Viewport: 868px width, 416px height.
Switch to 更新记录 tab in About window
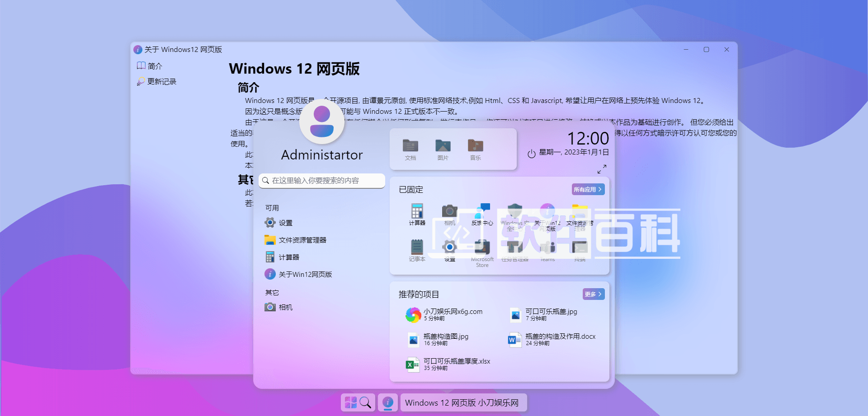point(157,81)
